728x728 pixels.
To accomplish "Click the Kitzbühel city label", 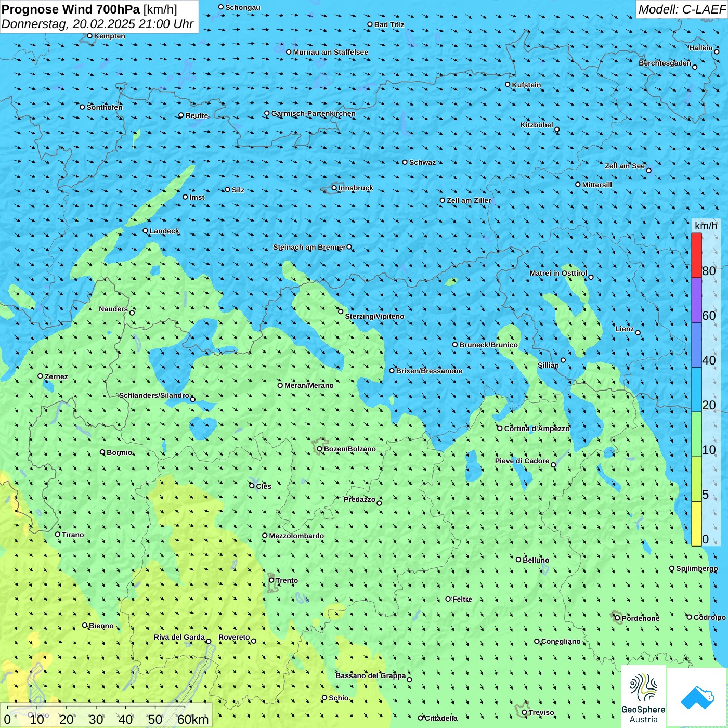I will point(537,125).
